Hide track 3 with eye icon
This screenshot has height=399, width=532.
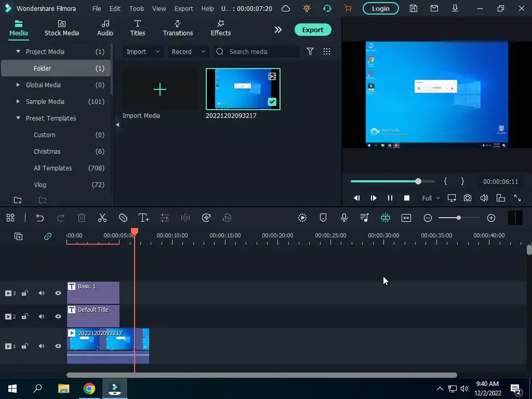point(58,293)
